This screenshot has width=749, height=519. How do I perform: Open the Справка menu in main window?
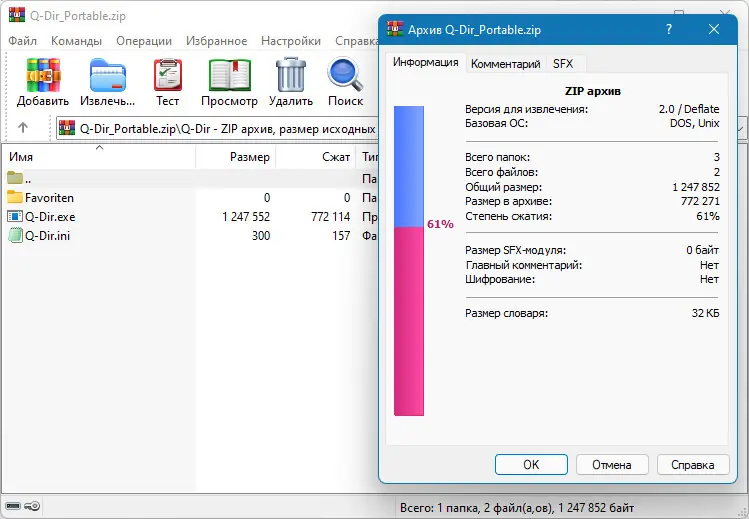click(x=357, y=41)
